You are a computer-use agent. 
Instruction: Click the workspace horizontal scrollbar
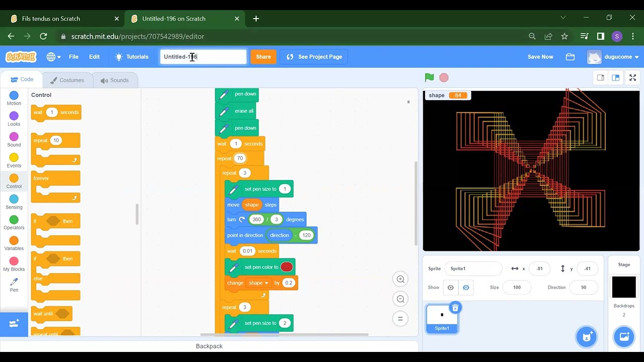point(284,334)
